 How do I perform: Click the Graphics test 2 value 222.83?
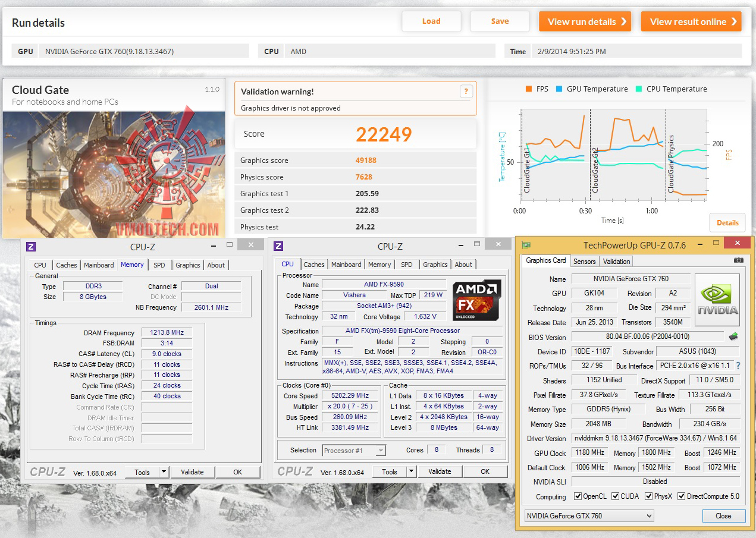(367, 210)
